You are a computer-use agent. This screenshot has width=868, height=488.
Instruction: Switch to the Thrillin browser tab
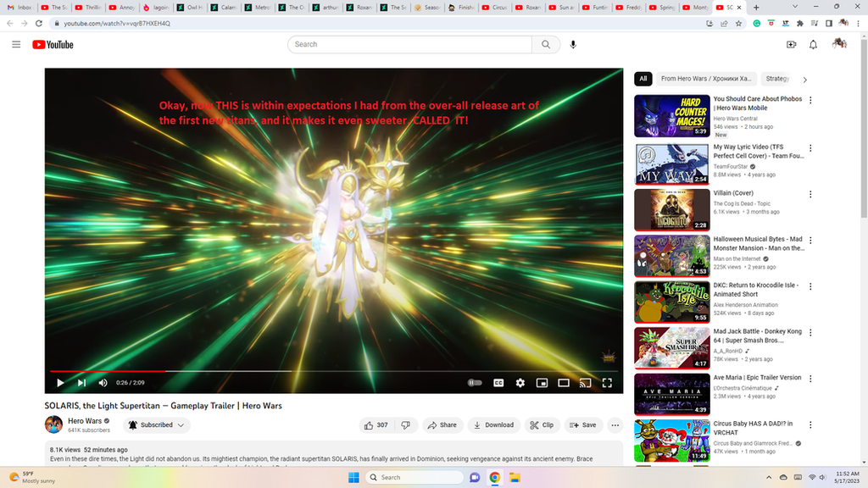point(87,7)
